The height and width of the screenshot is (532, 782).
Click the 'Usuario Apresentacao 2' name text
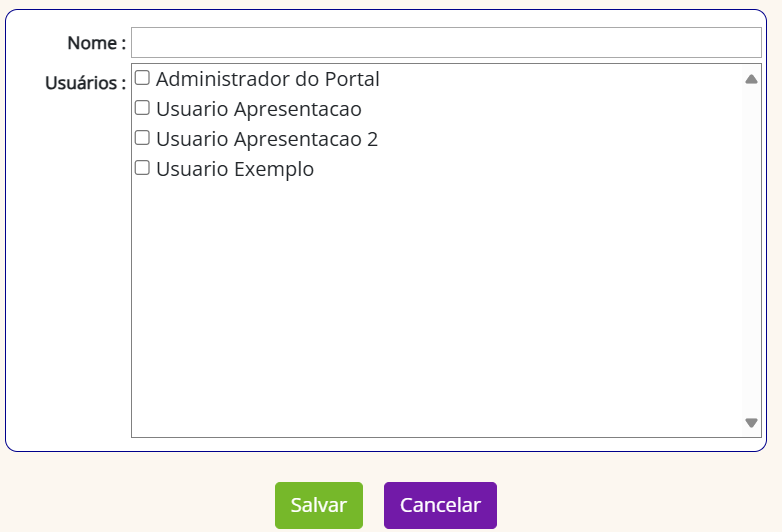(267, 139)
